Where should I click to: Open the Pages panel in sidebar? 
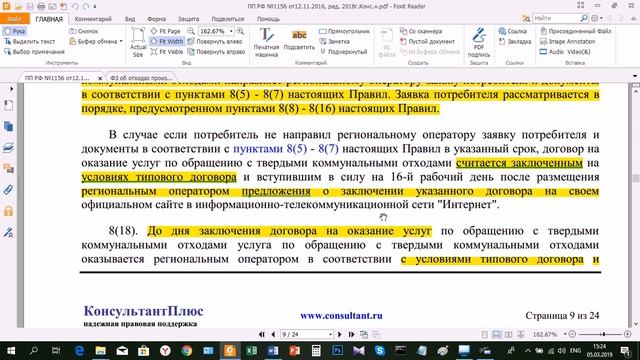8,127
